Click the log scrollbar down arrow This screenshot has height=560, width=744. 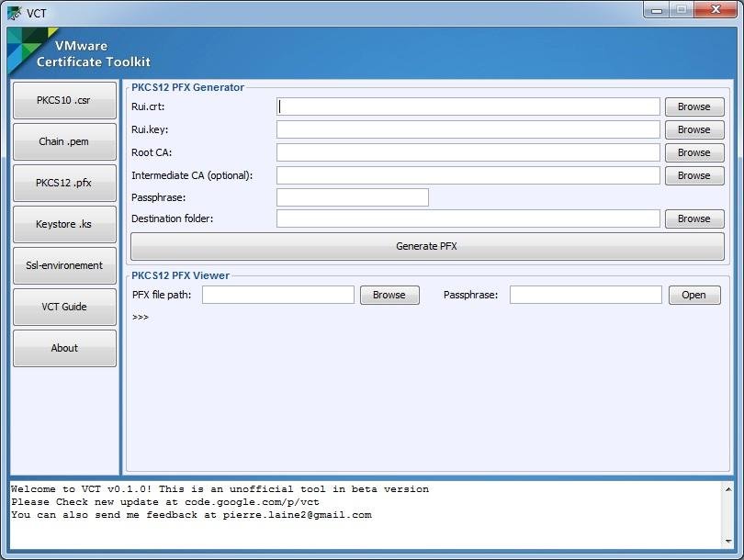[727, 541]
